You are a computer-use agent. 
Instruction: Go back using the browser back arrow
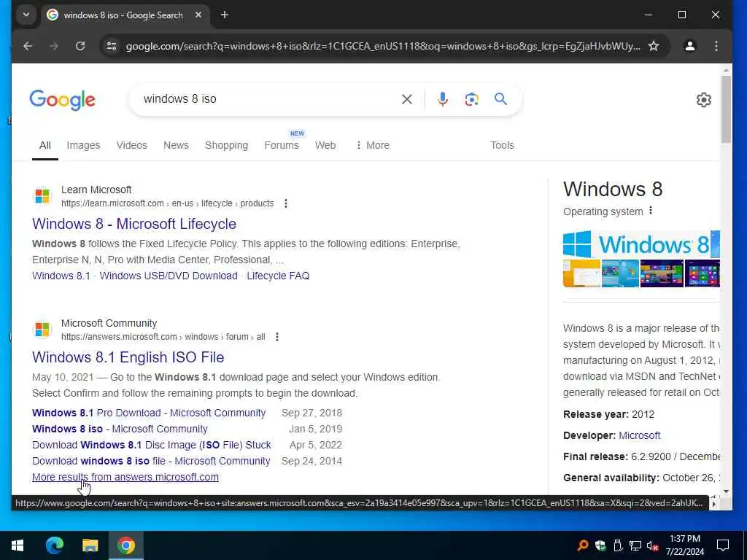(x=28, y=46)
